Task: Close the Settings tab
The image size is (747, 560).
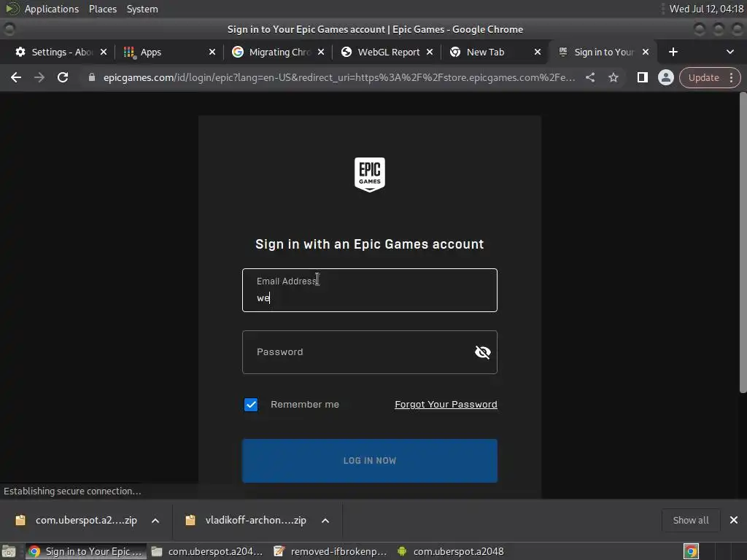Action: pos(104,52)
